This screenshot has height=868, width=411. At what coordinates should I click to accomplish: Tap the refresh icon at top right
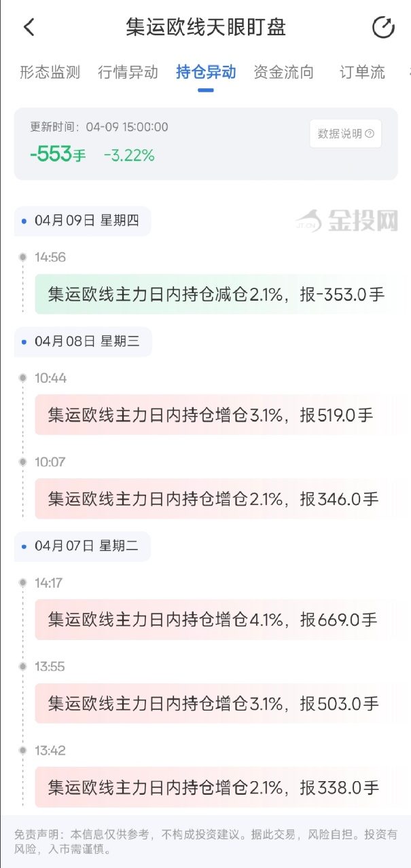point(383,27)
